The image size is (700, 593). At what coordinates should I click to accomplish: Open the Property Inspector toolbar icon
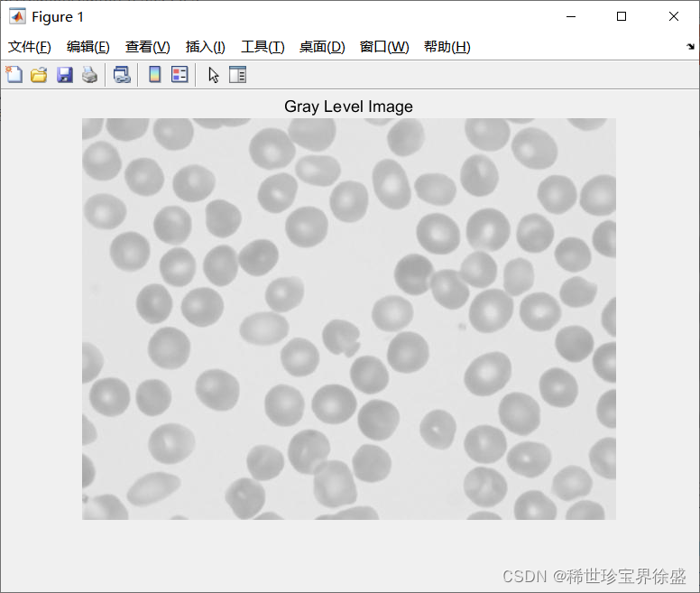click(x=237, y=75)
